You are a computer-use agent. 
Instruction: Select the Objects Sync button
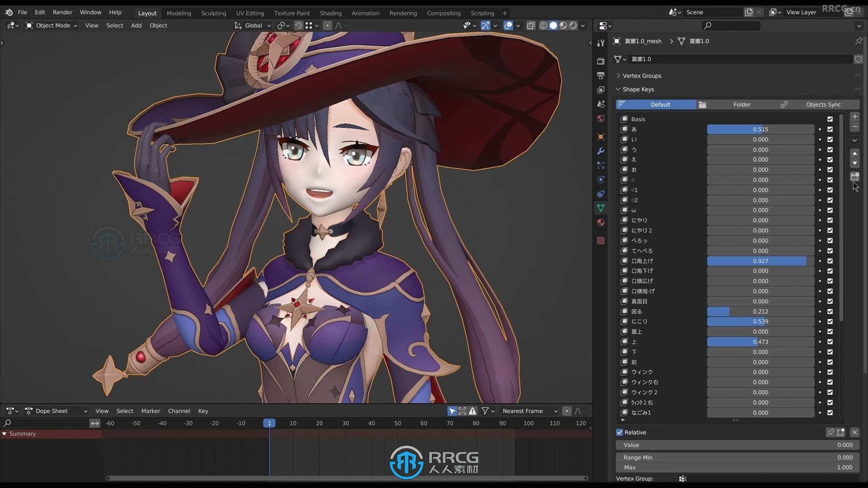pos(819,105)
